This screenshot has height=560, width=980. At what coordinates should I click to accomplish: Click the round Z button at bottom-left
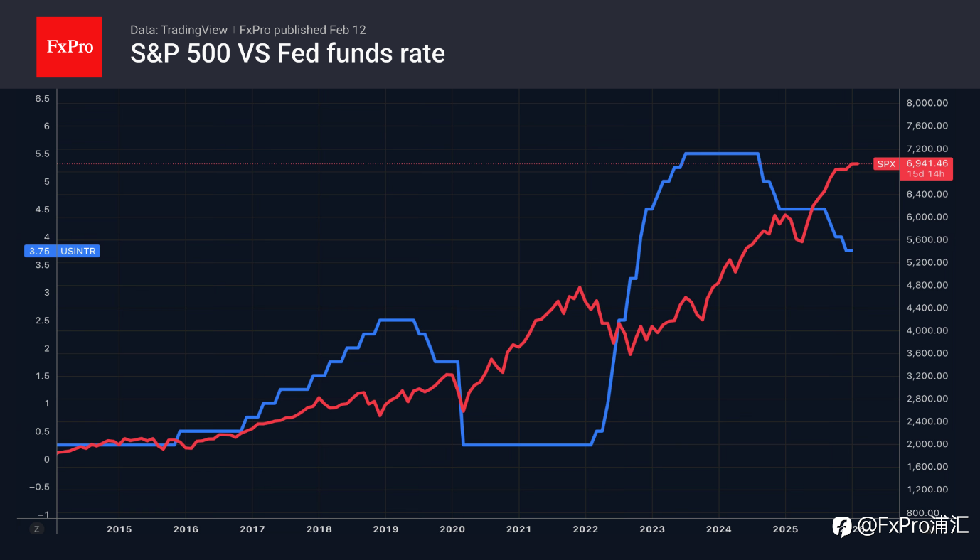[36, 529]
